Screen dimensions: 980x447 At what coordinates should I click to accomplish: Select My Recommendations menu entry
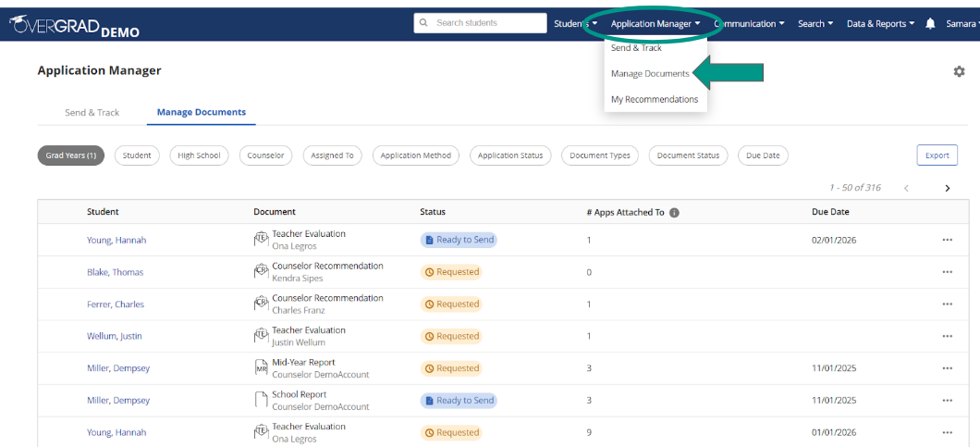655,100
